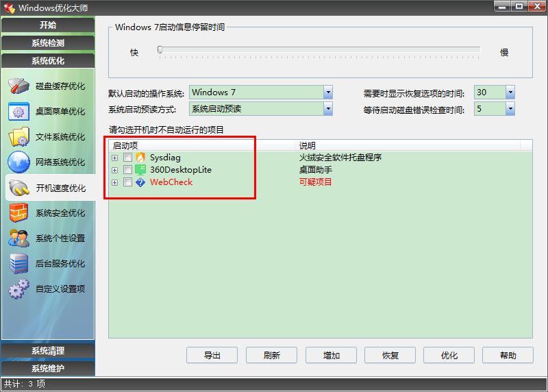Select the Sysdiag startup row text
Image resolution: width=548 pixels, height=392 pixels.
pos(165,158)
